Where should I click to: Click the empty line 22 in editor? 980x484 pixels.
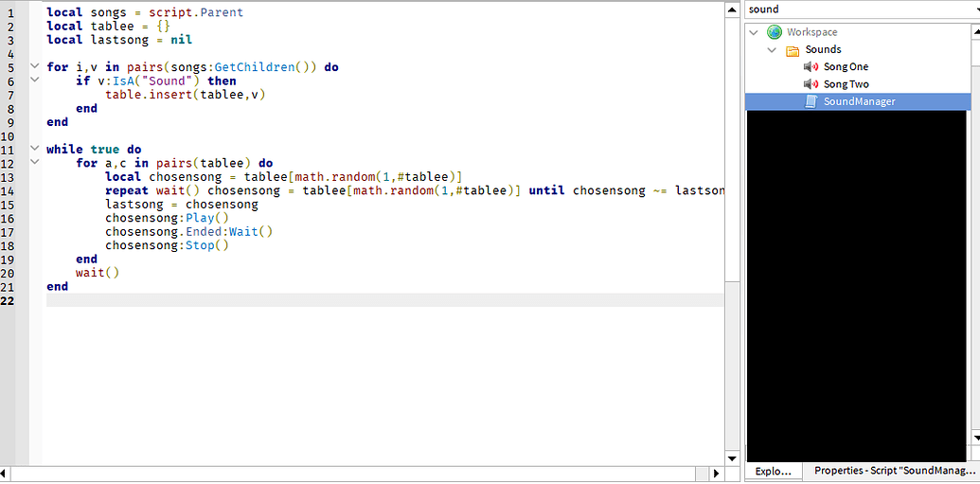tap(384, 300)
